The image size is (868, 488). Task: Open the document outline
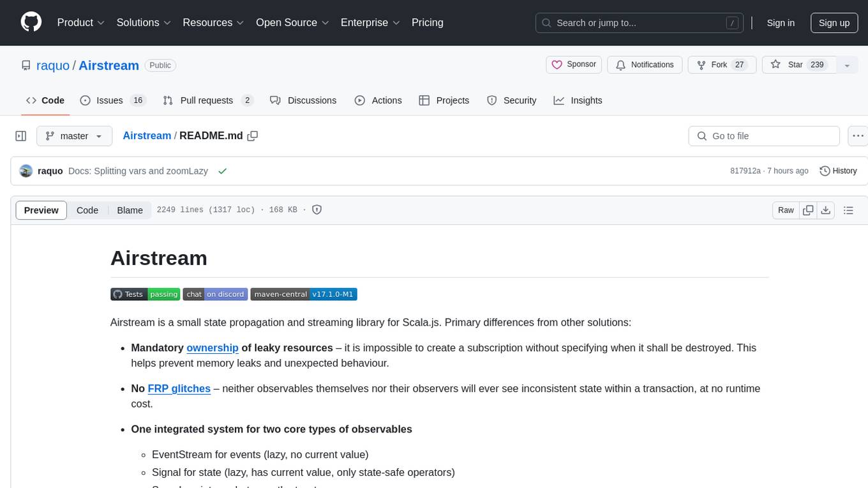click(x=848, y=210)
